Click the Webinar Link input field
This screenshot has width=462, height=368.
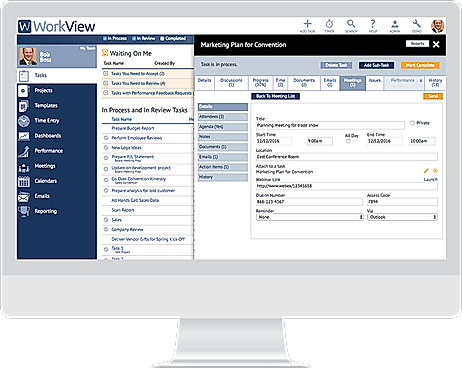(347, 186)
